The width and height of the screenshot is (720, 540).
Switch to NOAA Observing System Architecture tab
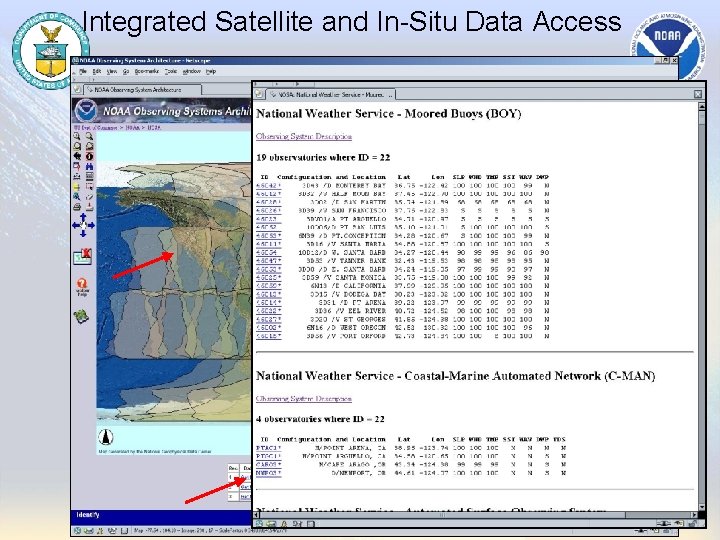pos(142,90)
